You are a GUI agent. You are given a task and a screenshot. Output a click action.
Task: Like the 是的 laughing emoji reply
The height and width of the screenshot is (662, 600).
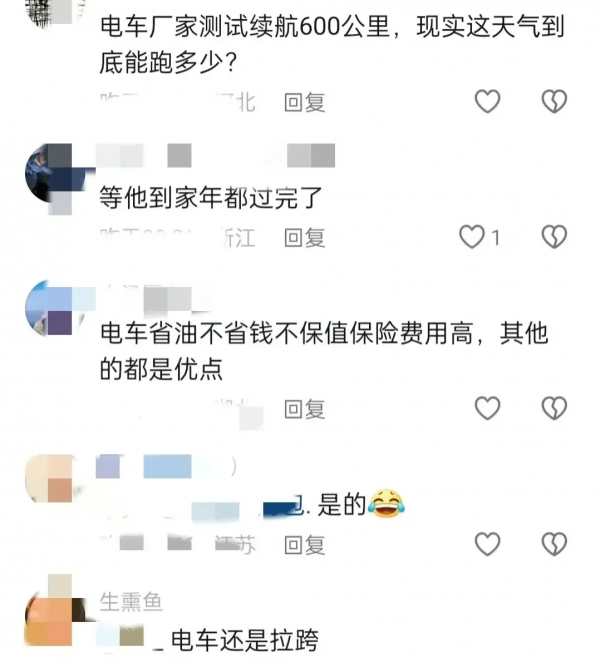coord(488,544)
